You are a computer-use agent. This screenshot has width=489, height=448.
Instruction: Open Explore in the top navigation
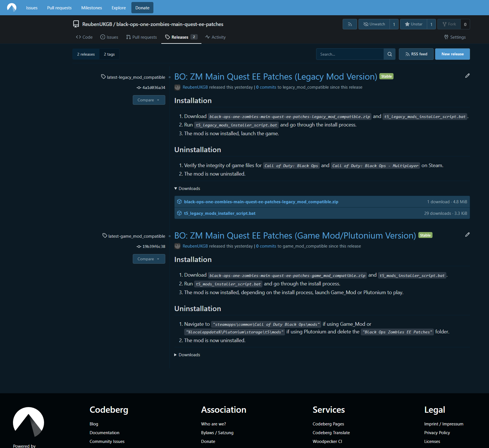tap(119, 8)
